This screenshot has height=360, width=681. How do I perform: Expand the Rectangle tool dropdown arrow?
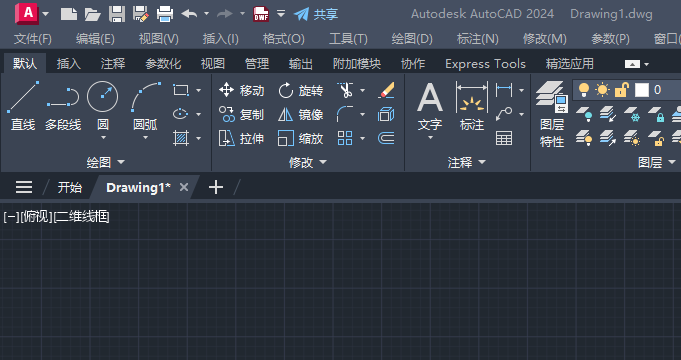coord(198,90)
